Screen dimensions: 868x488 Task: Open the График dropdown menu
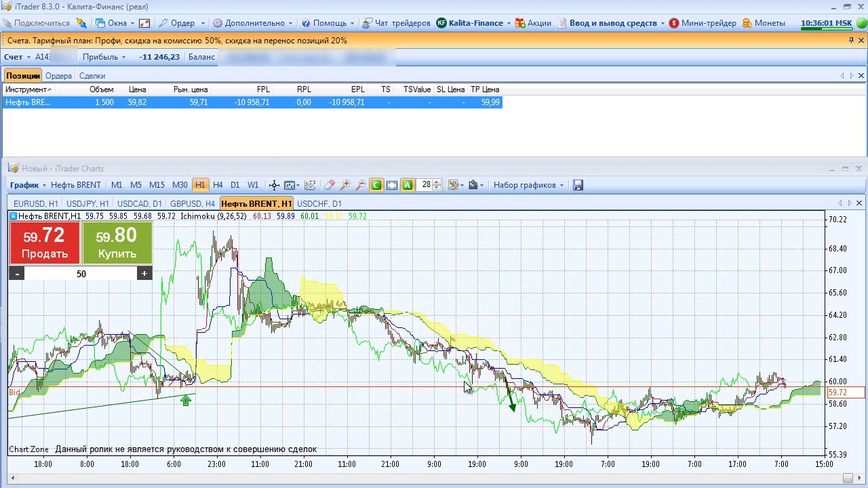coord(28,185)
